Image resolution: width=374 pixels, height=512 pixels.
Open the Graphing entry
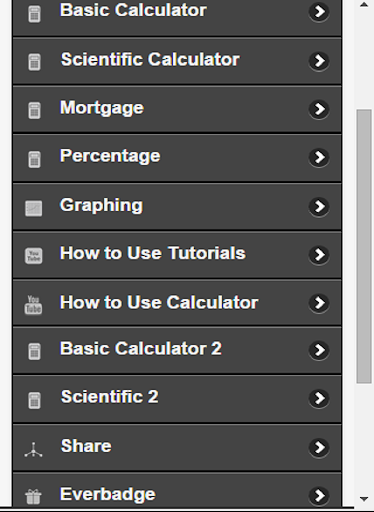[177, 207]
